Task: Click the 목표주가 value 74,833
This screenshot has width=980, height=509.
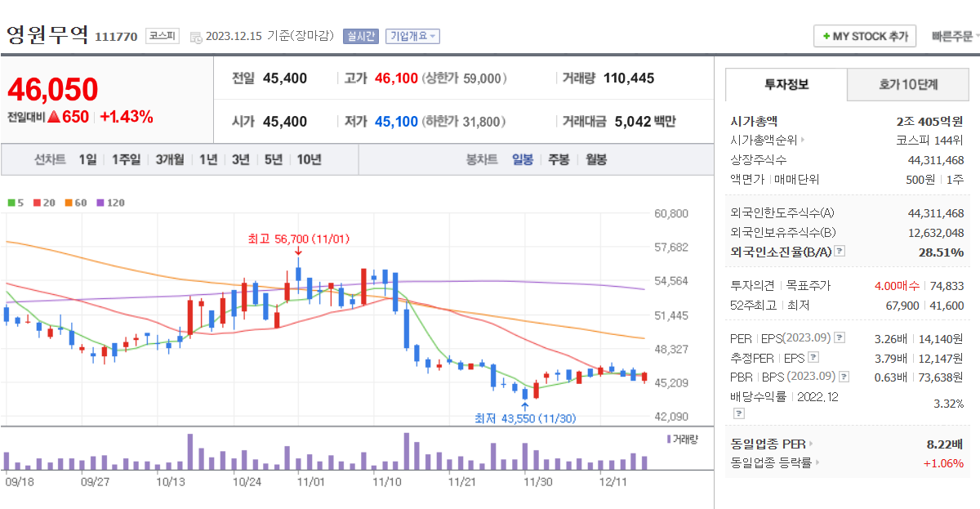Action: [x=947, y=285]
